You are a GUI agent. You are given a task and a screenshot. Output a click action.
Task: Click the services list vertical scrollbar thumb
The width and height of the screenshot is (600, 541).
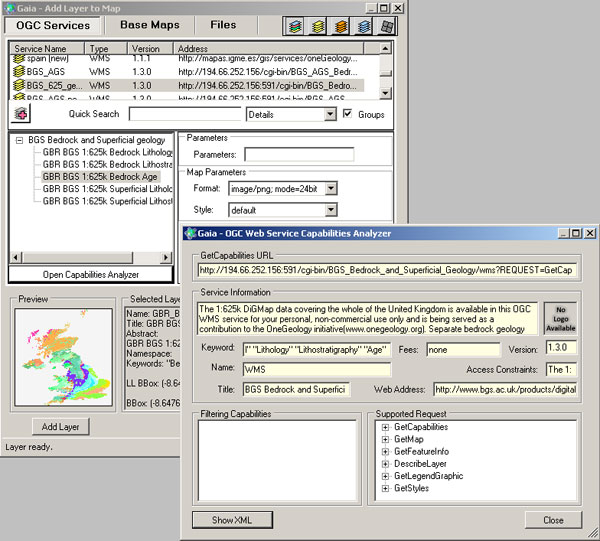pyautogui.click(x=385, y=73)
